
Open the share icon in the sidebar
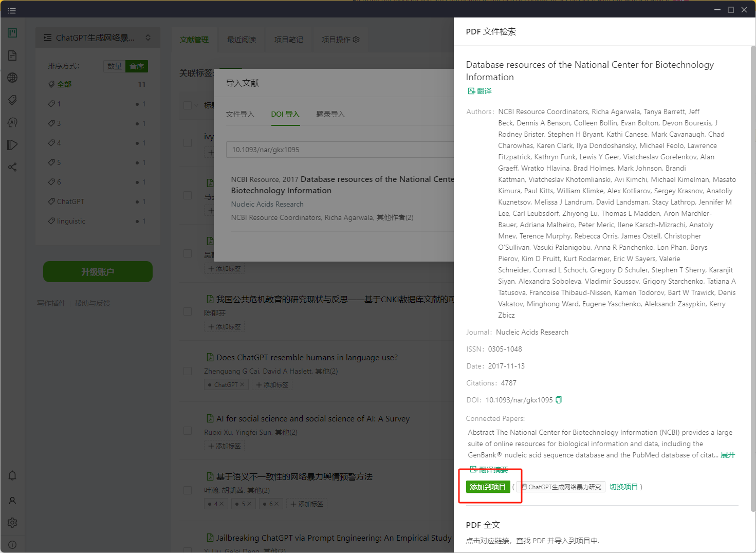pos(12,167)
